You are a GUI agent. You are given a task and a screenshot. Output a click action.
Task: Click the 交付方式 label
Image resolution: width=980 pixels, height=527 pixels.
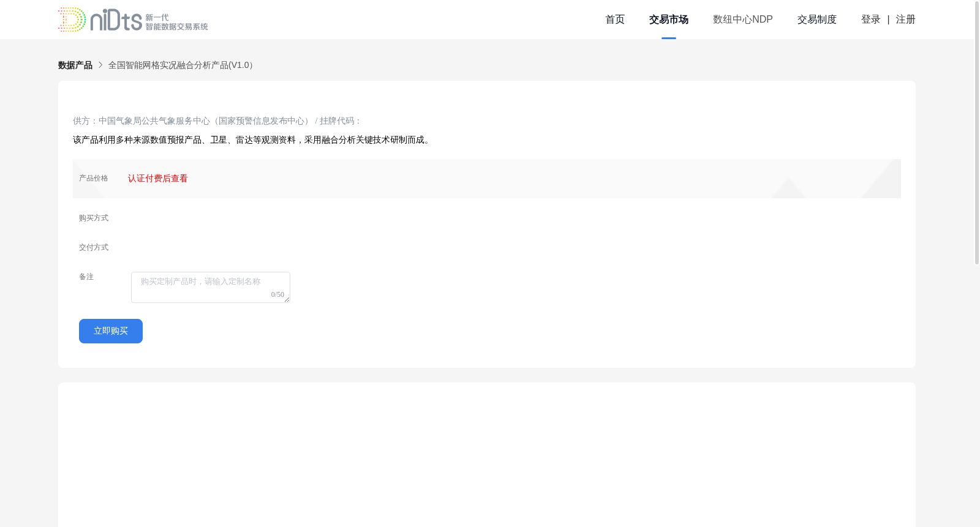pos(94,247)
